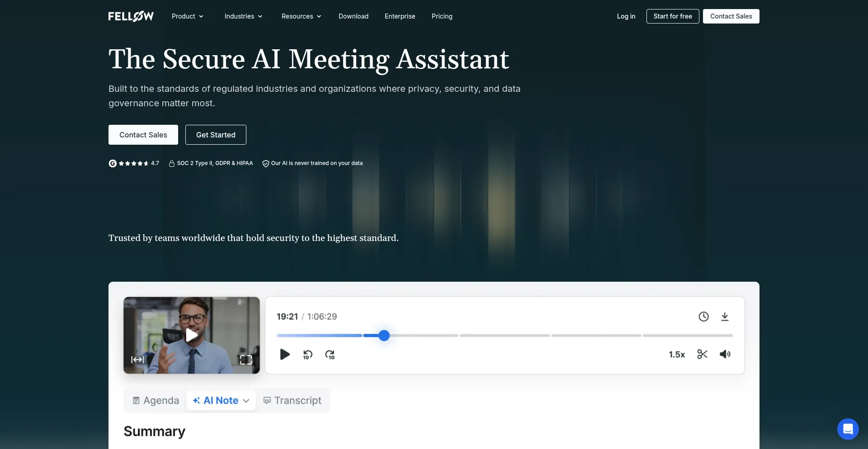This screenshot has height=449, width=868.
Task: Open the Resources dropdown menu
Action: coord(302,16)
